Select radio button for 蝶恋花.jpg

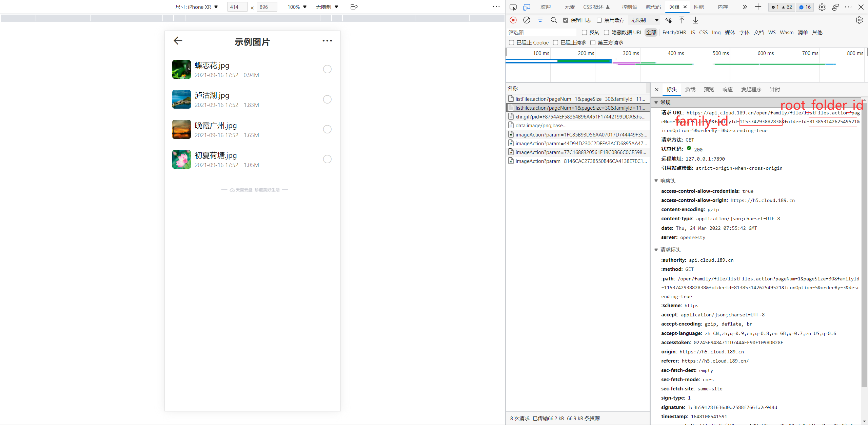point(327,69)
